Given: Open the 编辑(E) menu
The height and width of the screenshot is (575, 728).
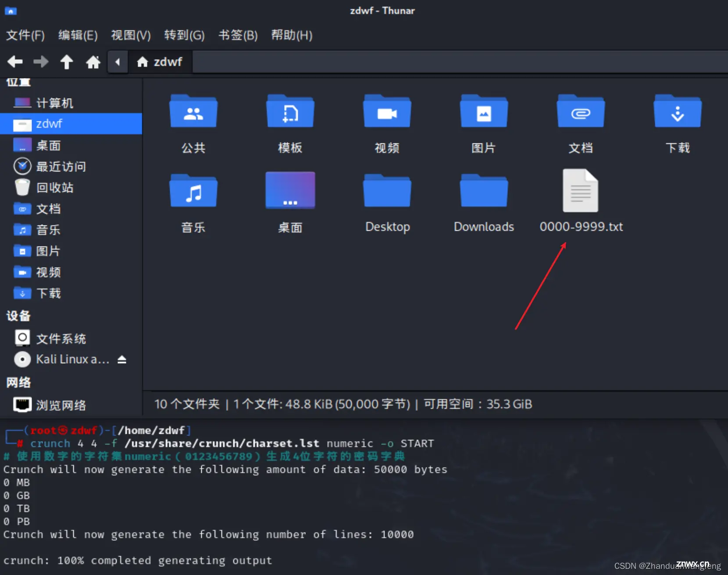Looking at the screenshot, I should point(78,35).
